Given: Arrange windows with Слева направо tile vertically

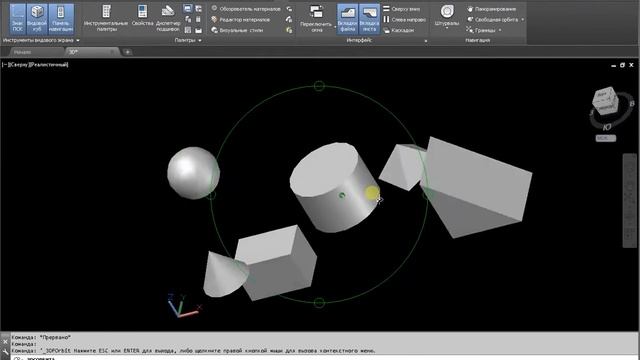Looking at the screenshot, I should pos(404,19).
